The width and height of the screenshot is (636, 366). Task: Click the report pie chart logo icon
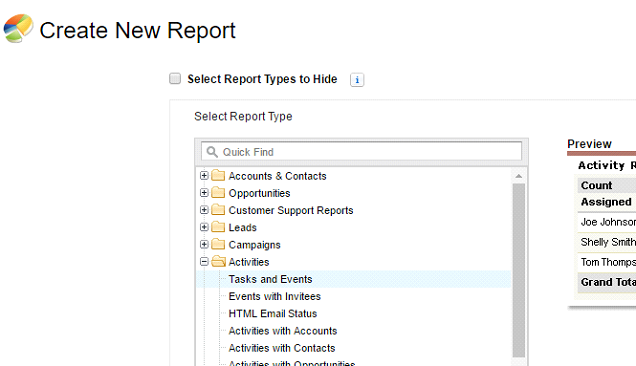click(18, 28)
